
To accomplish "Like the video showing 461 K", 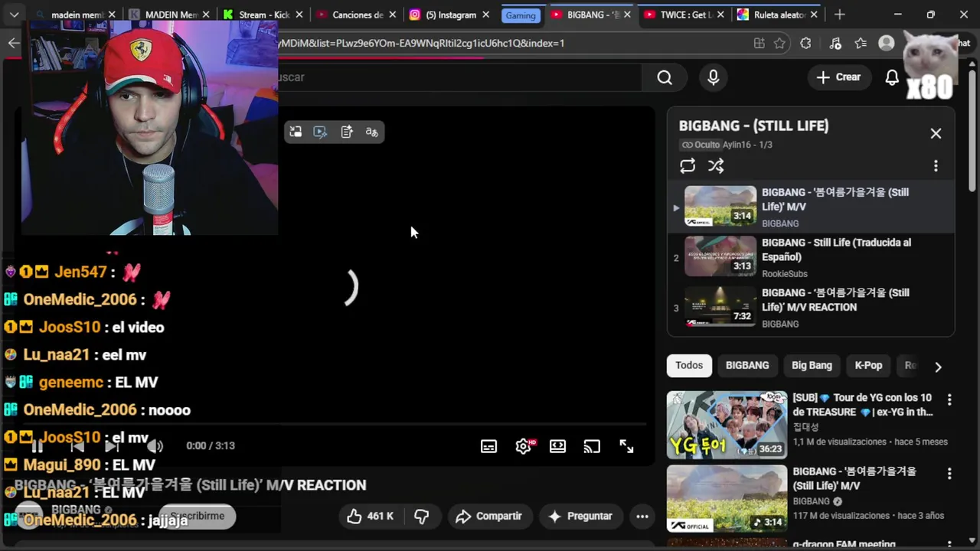I will click(370, 517).
